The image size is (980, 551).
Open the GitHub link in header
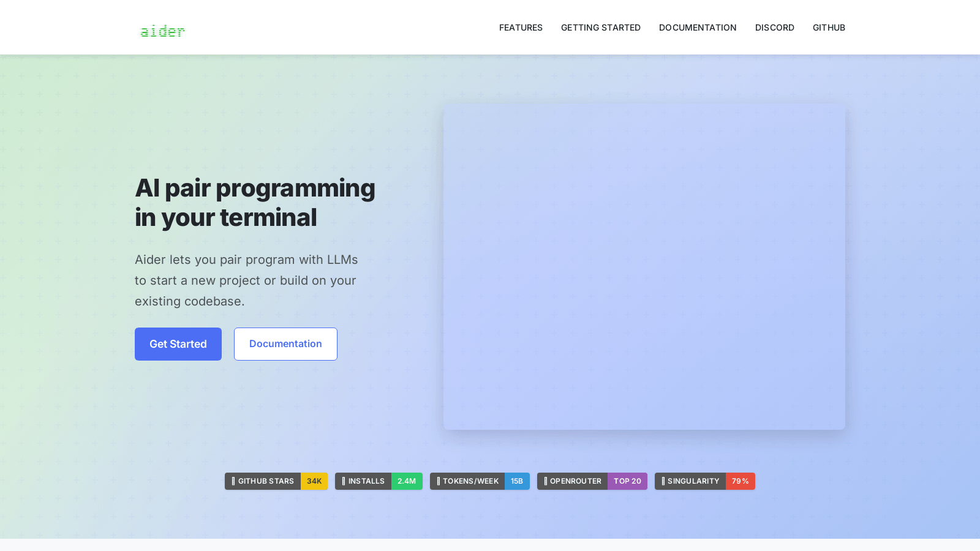(x=829, y=28)
